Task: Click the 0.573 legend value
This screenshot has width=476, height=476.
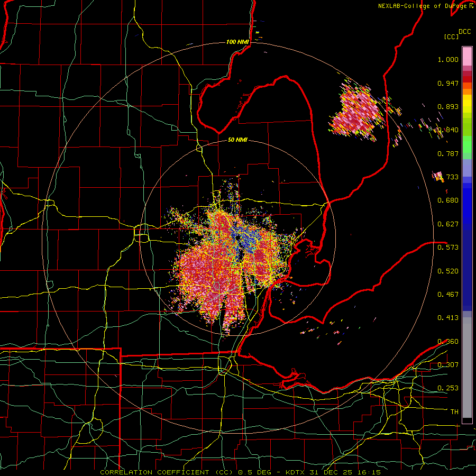Action: coord(448,248)
